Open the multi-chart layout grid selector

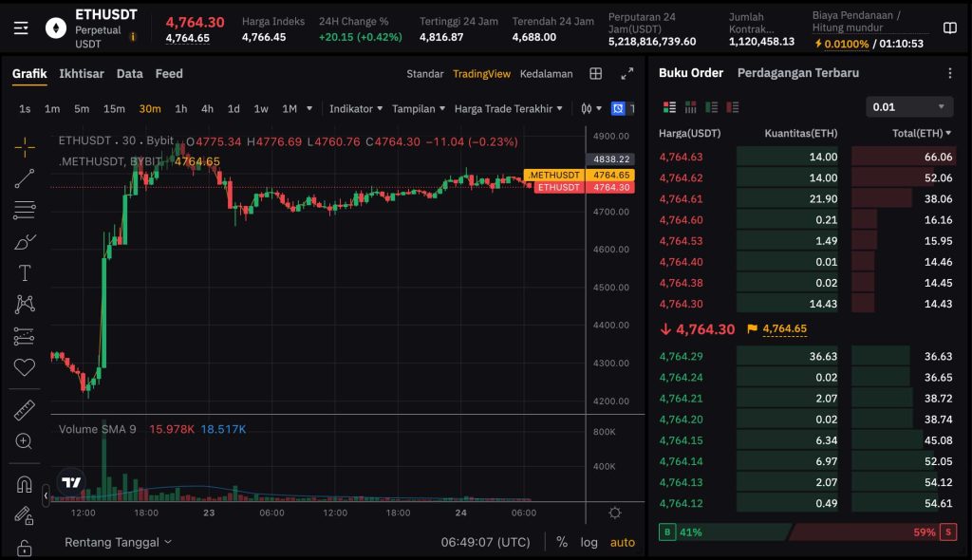tap(594, 73)
